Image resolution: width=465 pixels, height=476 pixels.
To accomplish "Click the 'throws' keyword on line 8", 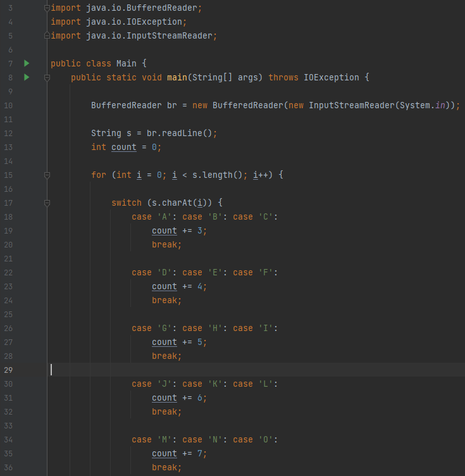I will click(x=283, y=77).
